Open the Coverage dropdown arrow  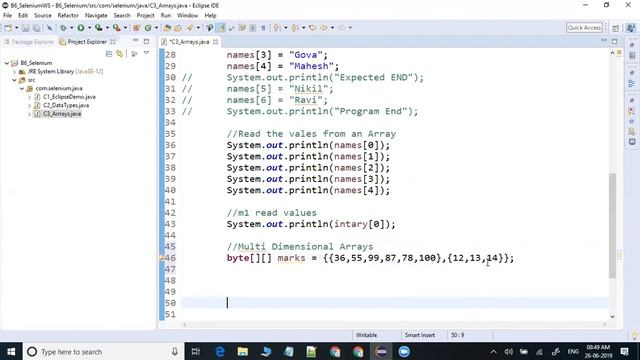tap(107, 28)
